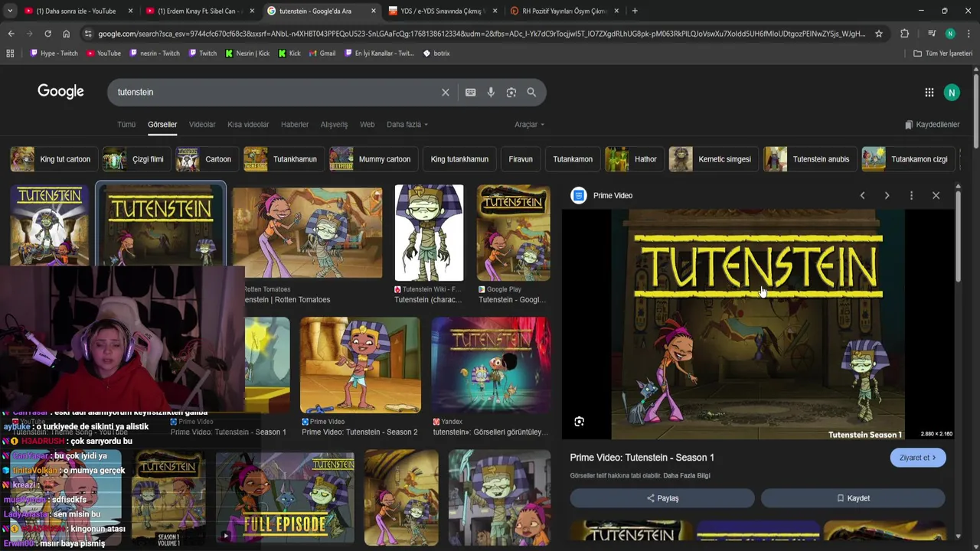Open Prime Video Tutenstein Season 2 image
The width and height of the screenshot is (980, 551).
(x=360, y=365)
